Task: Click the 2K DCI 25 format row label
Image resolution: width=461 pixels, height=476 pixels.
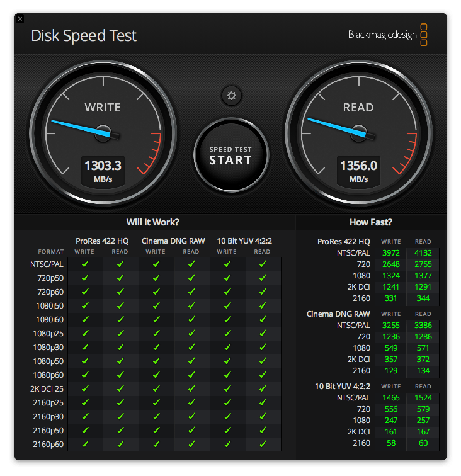Action: [47, 389]
